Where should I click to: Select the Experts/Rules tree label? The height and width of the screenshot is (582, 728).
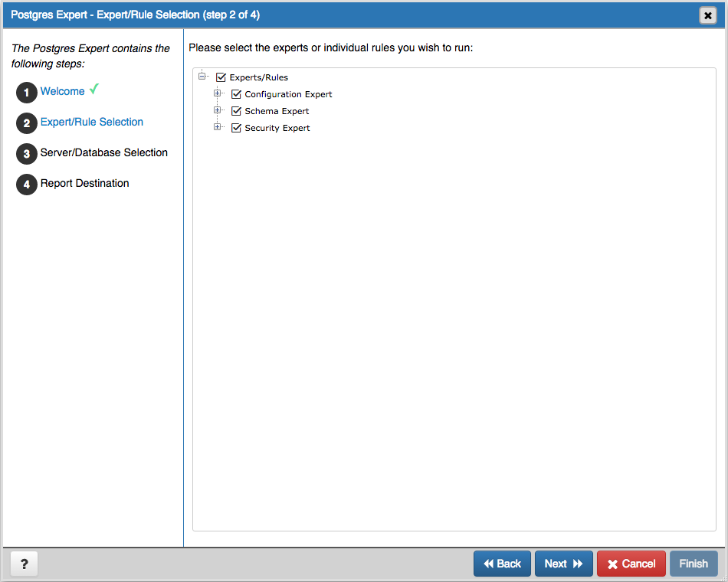click(258, 77)
